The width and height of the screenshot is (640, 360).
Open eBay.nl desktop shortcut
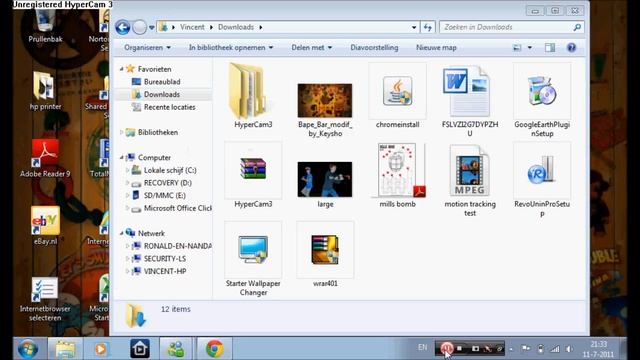coord(45,226)
